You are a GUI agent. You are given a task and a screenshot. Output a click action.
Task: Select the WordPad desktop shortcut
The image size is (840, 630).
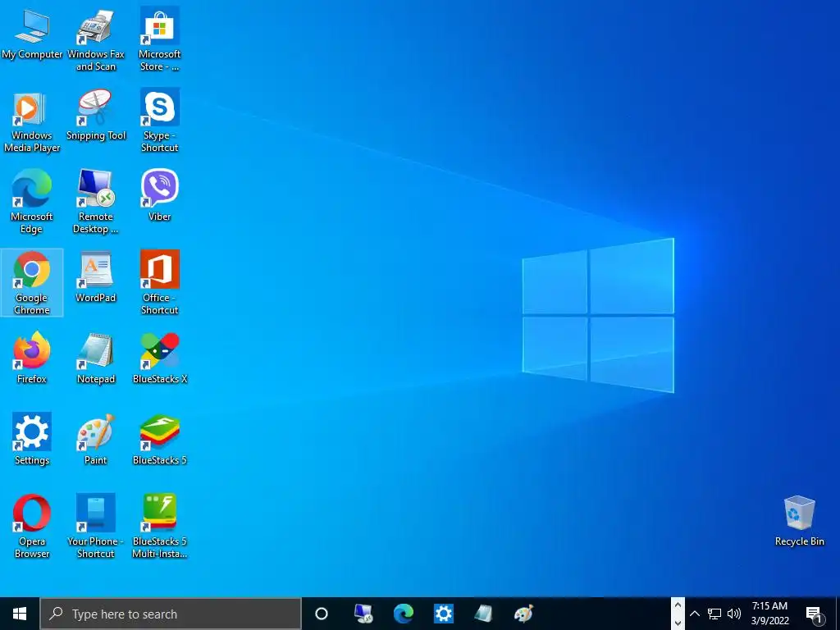[x=95, y=277]
